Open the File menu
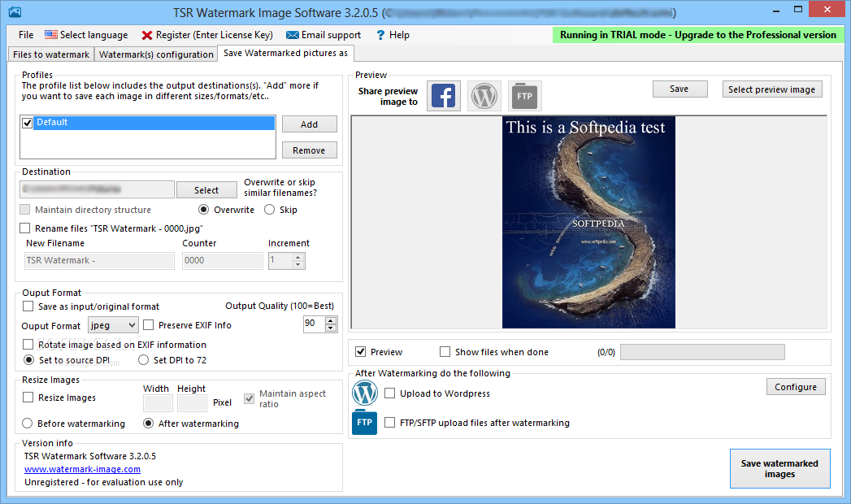 pyautogui.click(x=25, y=35)
